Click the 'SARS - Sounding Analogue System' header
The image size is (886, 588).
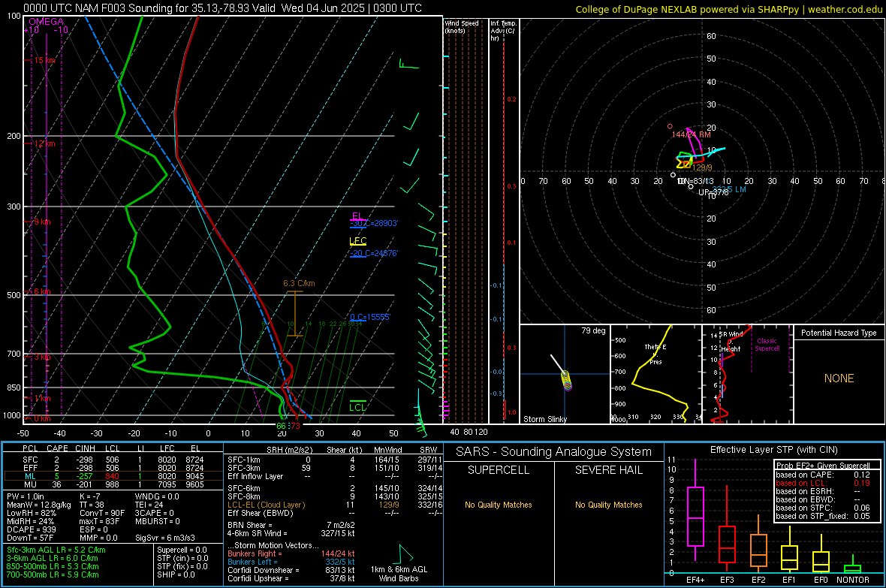553,452
